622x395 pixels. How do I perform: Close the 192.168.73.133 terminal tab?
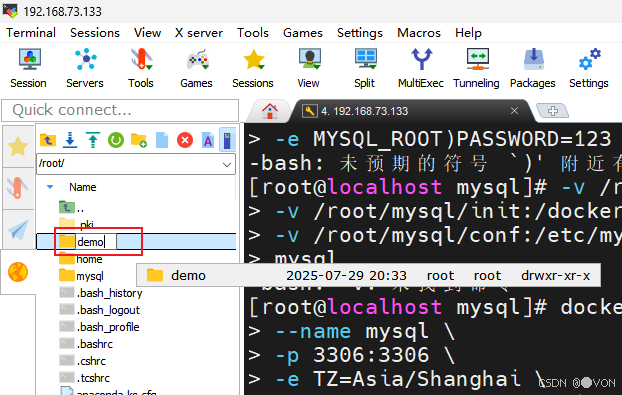coord(514,111)
